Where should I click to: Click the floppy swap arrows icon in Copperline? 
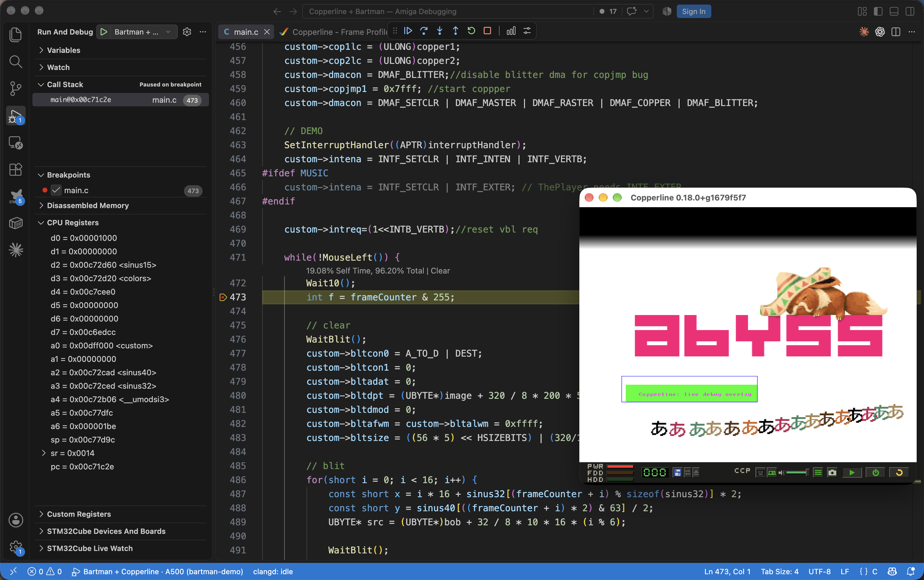687,473
